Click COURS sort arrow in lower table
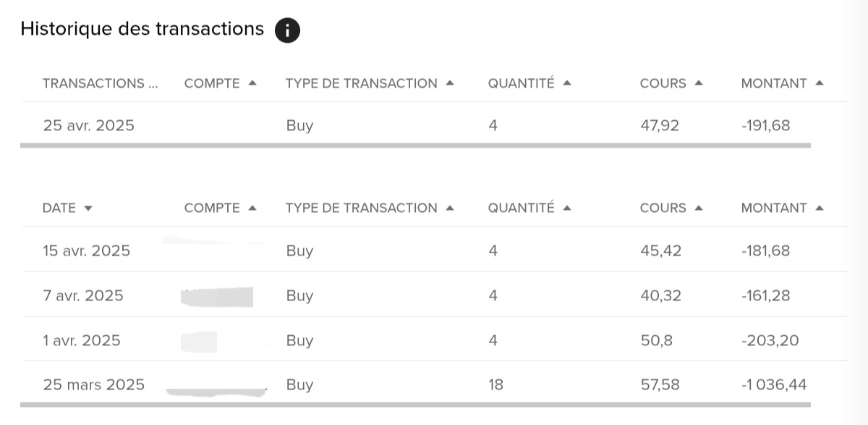The width and height of the screenshot is (868, 425). [x=699, y=208]
